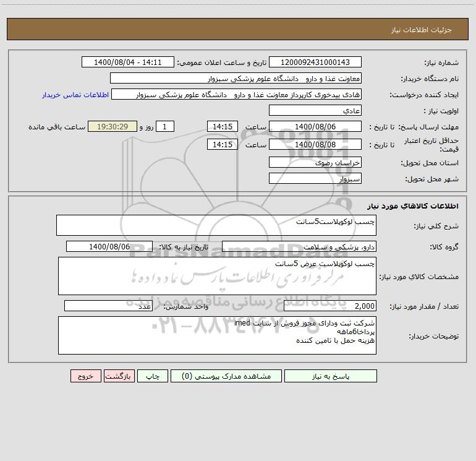Click price validity date 1400/08/08 field
The height and width of the screenshot is (461, 476).
point(315,144)
